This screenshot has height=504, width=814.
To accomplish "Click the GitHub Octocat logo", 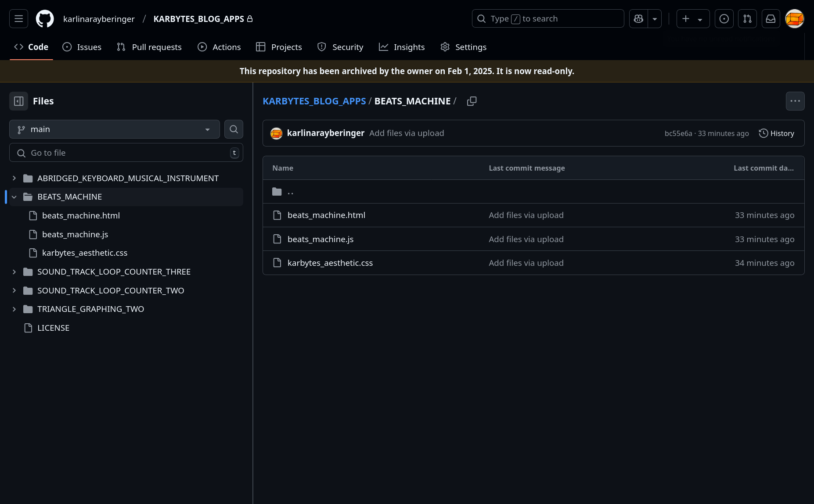I will 45,18.
